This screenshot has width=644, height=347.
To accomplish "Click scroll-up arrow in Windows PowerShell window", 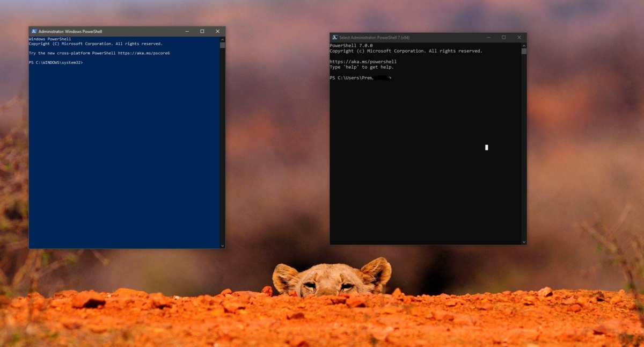I will (222, 39).
